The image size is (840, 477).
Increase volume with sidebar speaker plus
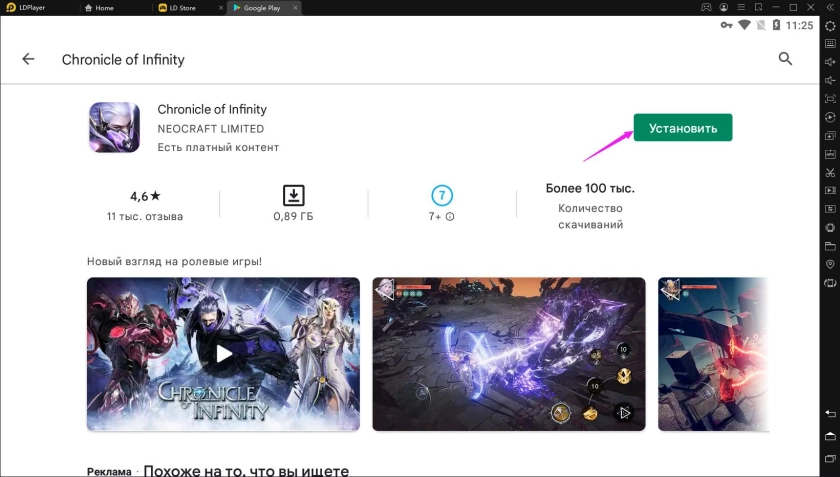(x=830, y=62)
